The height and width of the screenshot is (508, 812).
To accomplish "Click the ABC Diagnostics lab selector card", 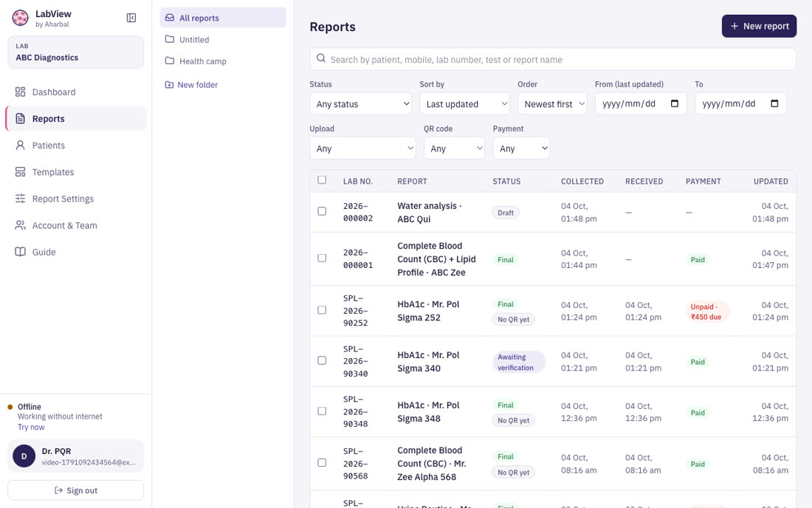I will [75, 52].
